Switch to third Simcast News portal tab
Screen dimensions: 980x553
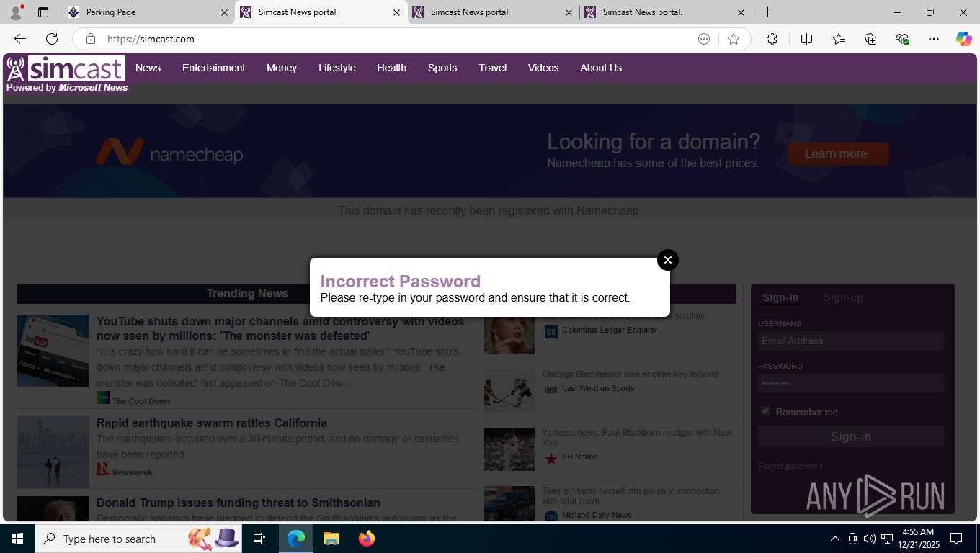[665, 12]
